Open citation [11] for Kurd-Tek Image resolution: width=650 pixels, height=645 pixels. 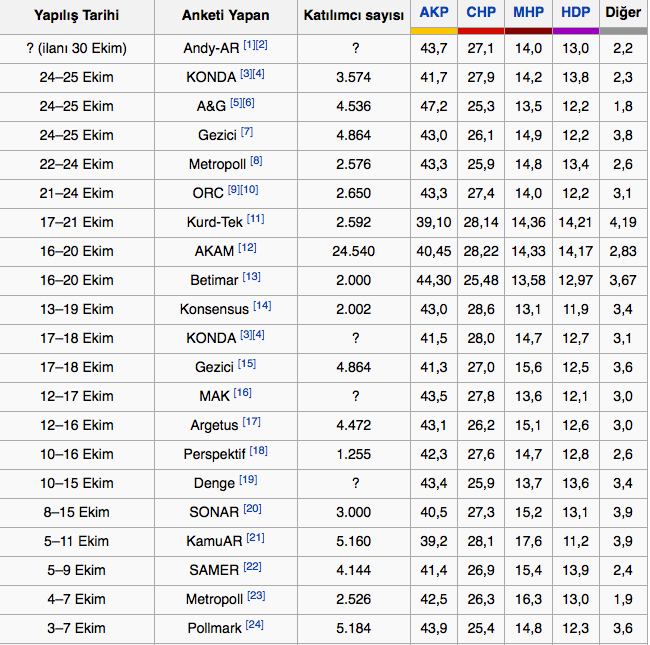point(255,218)
